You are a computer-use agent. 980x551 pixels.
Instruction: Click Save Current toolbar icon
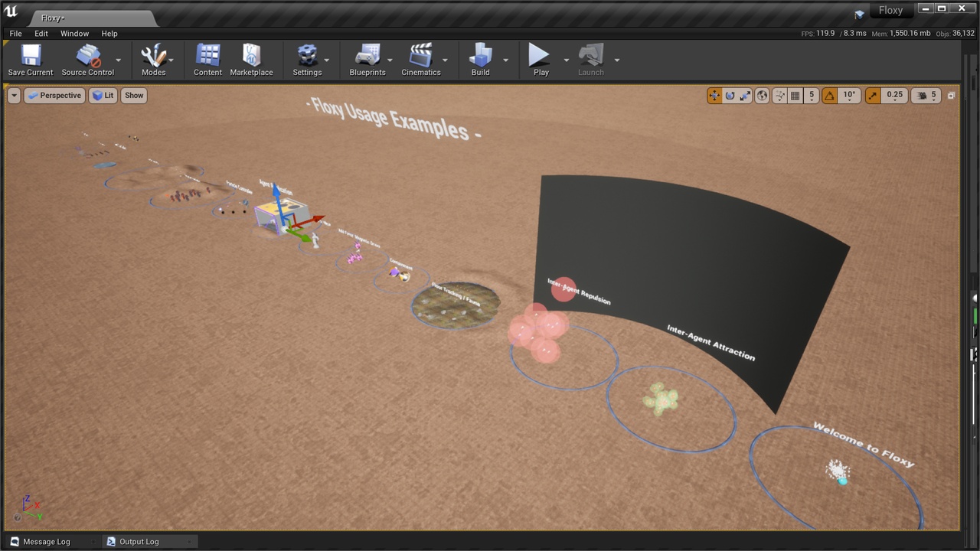point(31,60)
